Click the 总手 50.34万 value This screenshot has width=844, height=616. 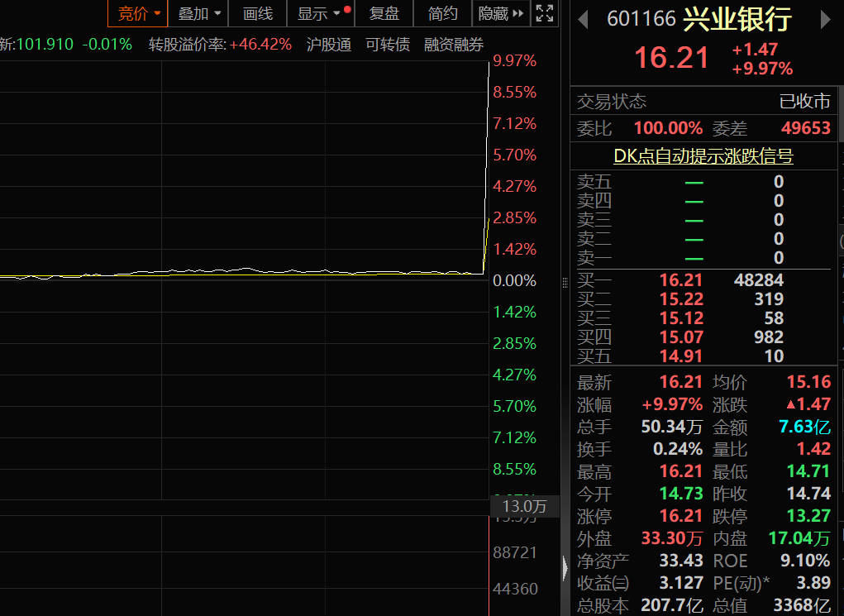(x=672, y=427)
